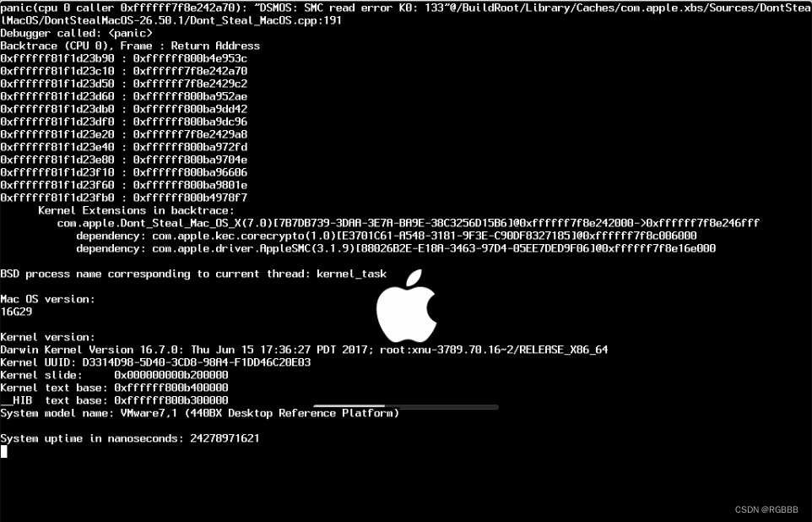Click the com.apple.driver.AppleSMC dependency line
The image size is (812, 522).
[396, 248]
